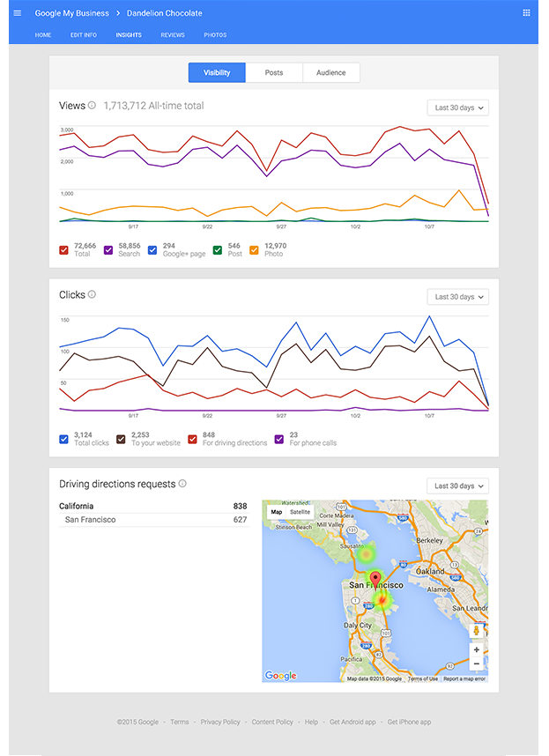Open the Views Last 30 days dropdown
The image size is (549, 756).
(458, 108)
